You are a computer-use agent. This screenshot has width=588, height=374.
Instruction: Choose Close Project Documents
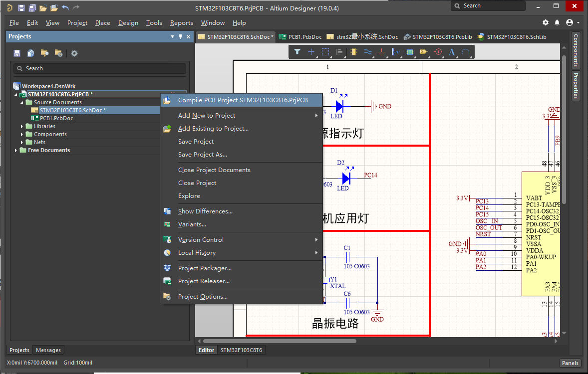coord(242,170)
